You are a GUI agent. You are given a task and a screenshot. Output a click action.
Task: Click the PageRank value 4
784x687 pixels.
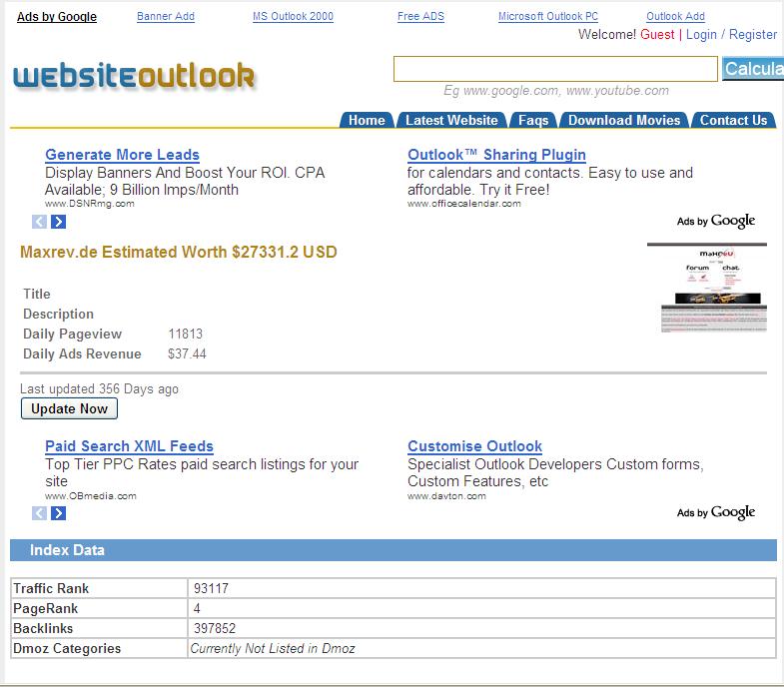point(197,608)
